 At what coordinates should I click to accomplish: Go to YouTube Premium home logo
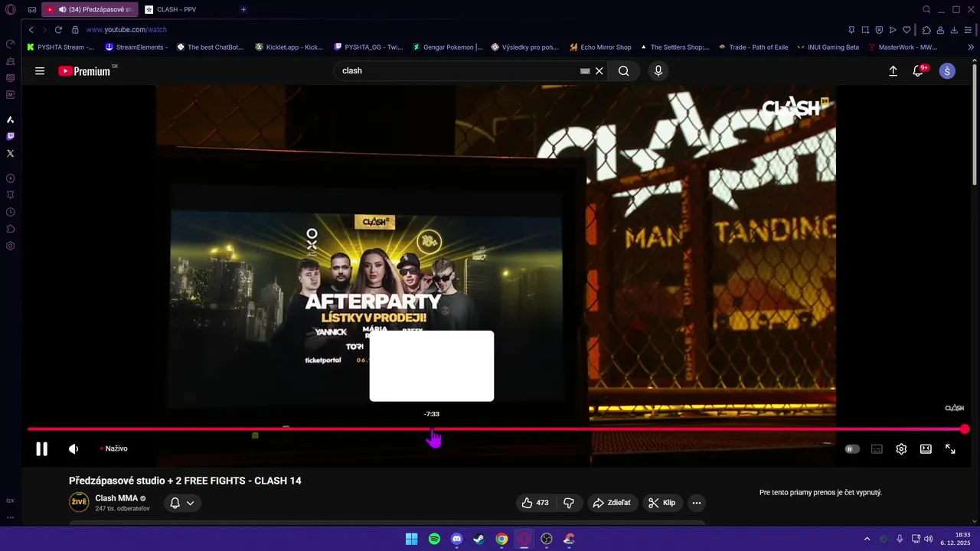pyautogui.click(x=84, y=71)
